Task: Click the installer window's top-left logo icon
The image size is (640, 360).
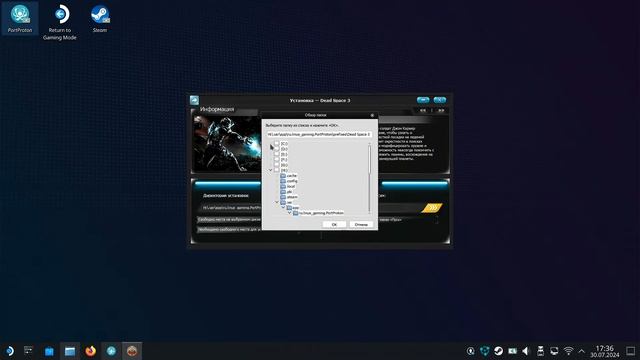Action: click(194, 100)
